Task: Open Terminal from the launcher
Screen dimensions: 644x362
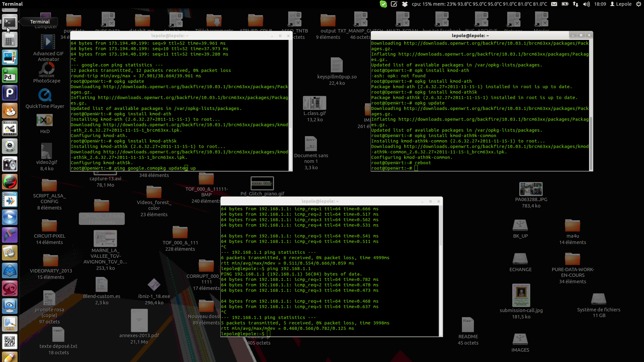Action: click(10, 22)
